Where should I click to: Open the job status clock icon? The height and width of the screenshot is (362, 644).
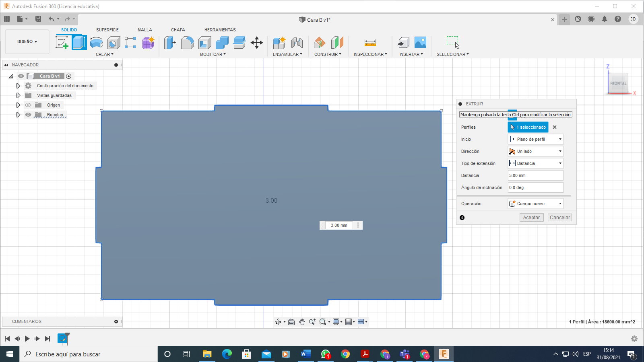[591, 19]
